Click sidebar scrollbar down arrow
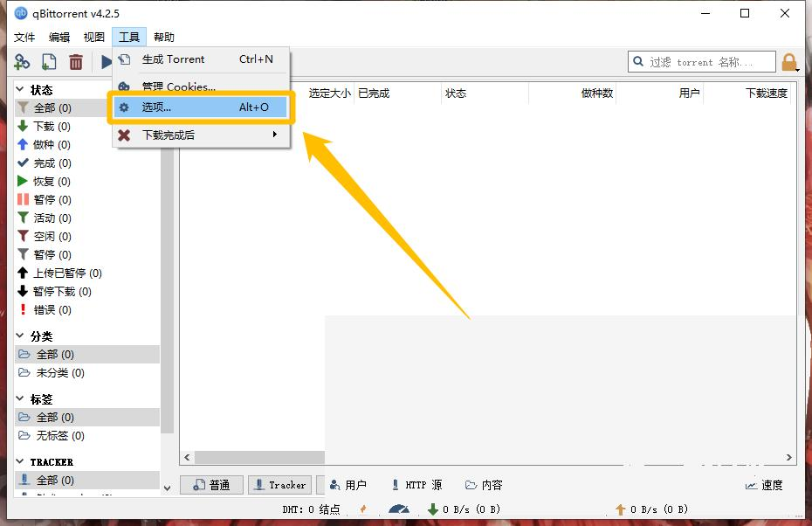 pos(168,488)
